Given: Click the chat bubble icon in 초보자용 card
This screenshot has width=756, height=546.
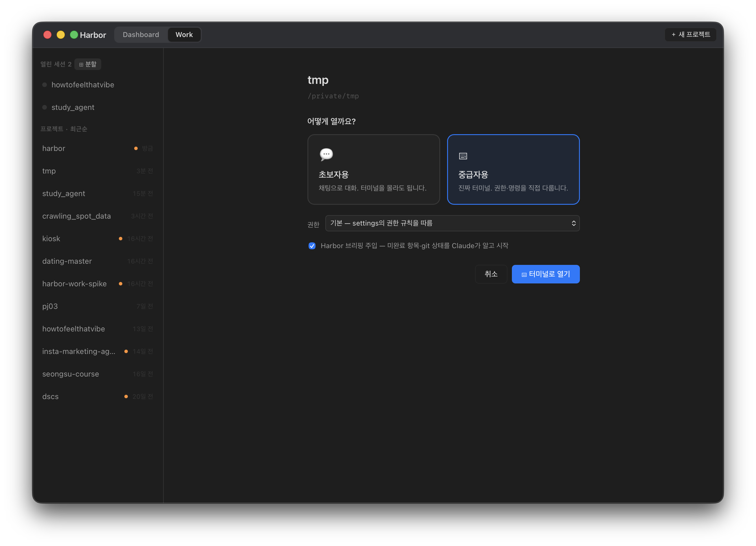Looking at the screenshot, I should (x=326, y=154).
